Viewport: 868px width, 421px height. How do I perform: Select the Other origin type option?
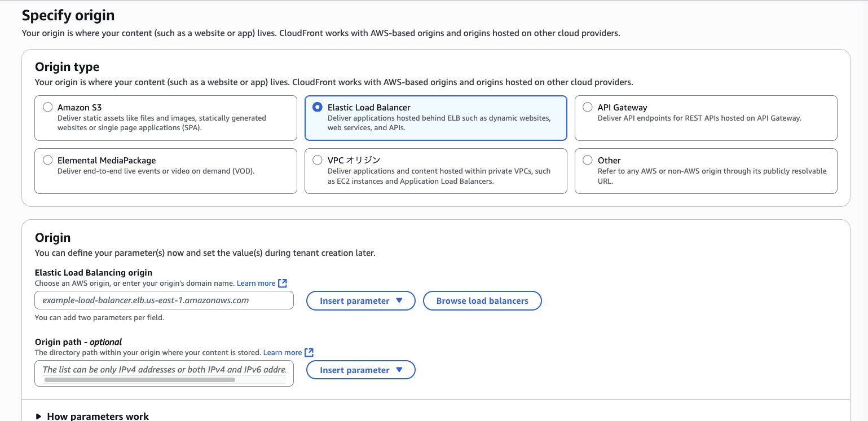[x=588, y=160]
